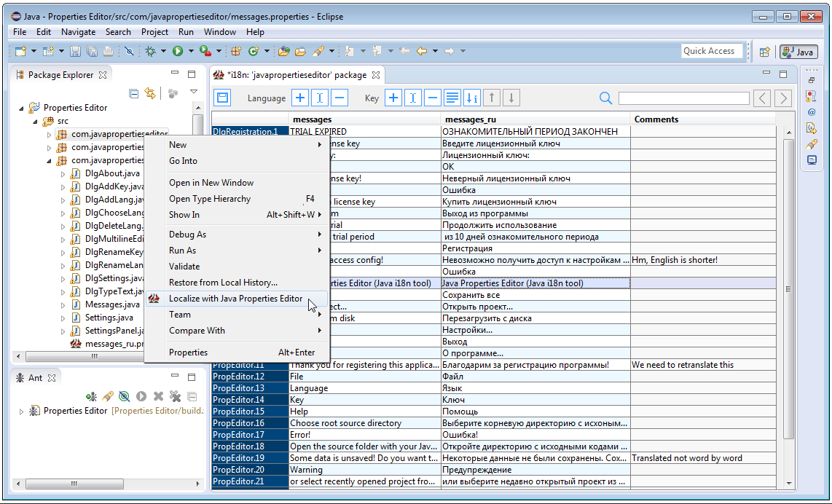Expand the DlgAbout.java node
The width and height of the screenshot is (832, 504).
[x=62, y=173]
